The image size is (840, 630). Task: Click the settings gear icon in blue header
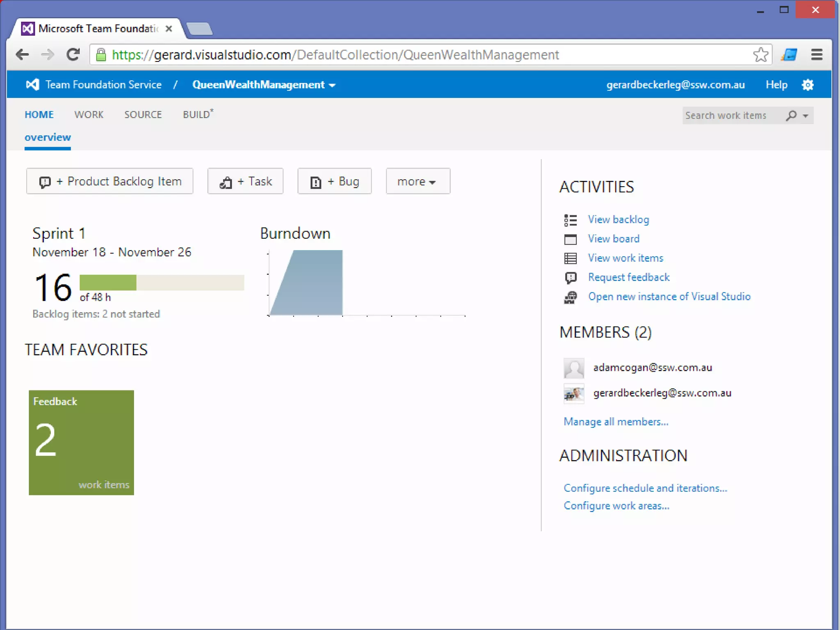808,85
